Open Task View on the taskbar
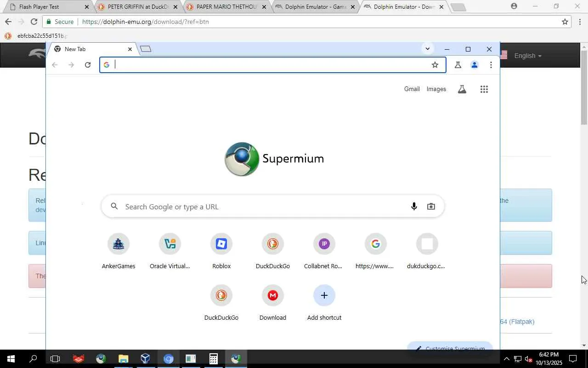This screenshot has width=588, height=368. [55, 359]
